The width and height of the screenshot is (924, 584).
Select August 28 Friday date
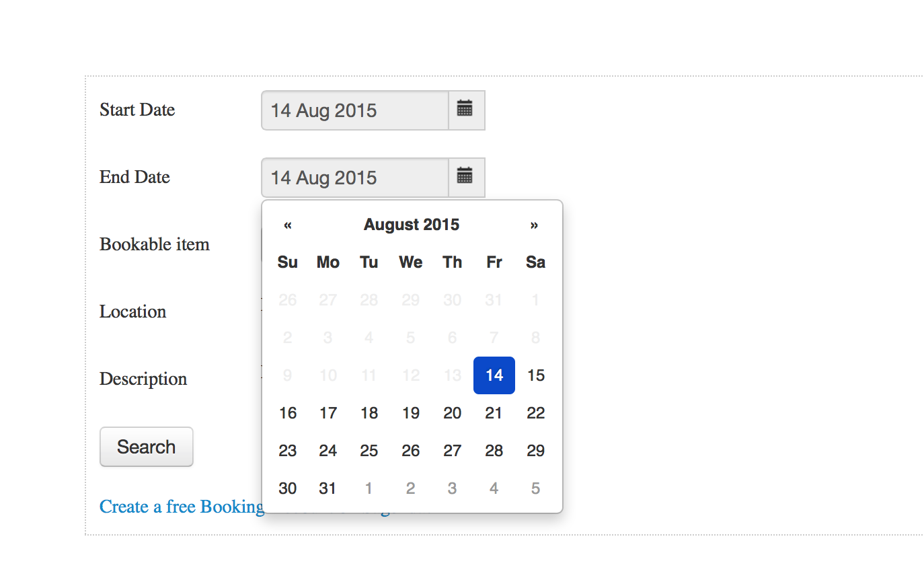click(494, 451)
